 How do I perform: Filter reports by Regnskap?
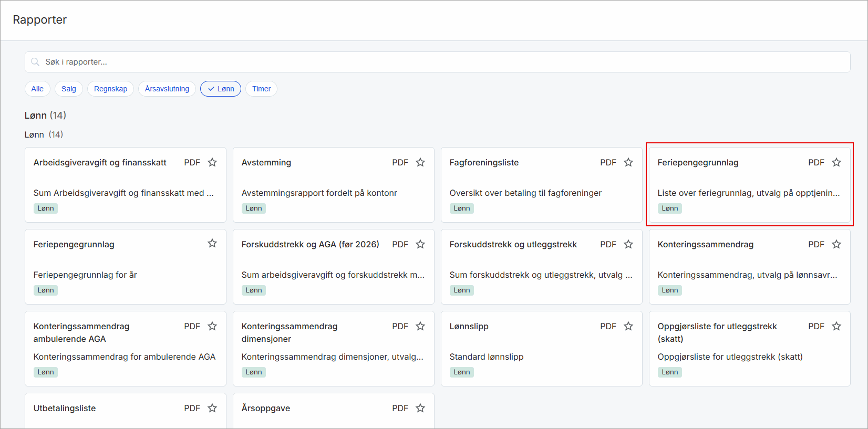click(x=110, y=89)
